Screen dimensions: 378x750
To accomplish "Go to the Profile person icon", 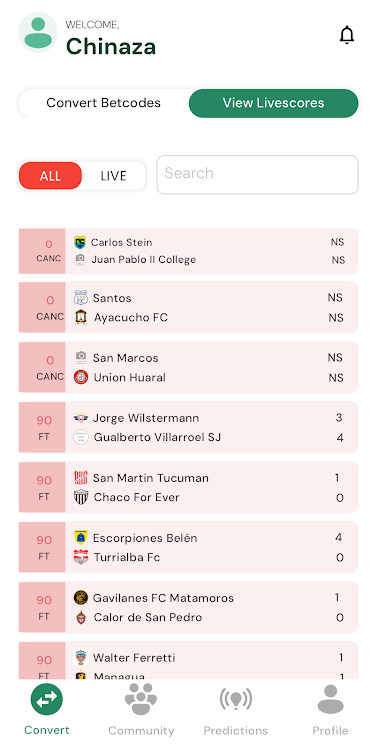I will coord(330,699).
